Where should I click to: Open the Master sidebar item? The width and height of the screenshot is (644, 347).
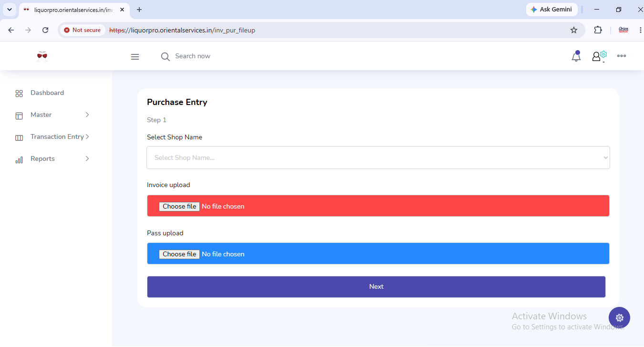41,115
